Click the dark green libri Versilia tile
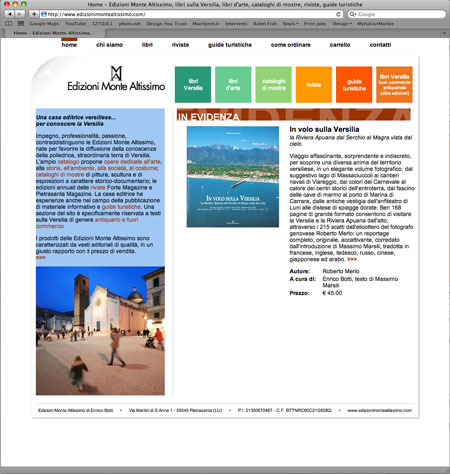This screenshot has height=474, width=450. (x=193, y=85)
